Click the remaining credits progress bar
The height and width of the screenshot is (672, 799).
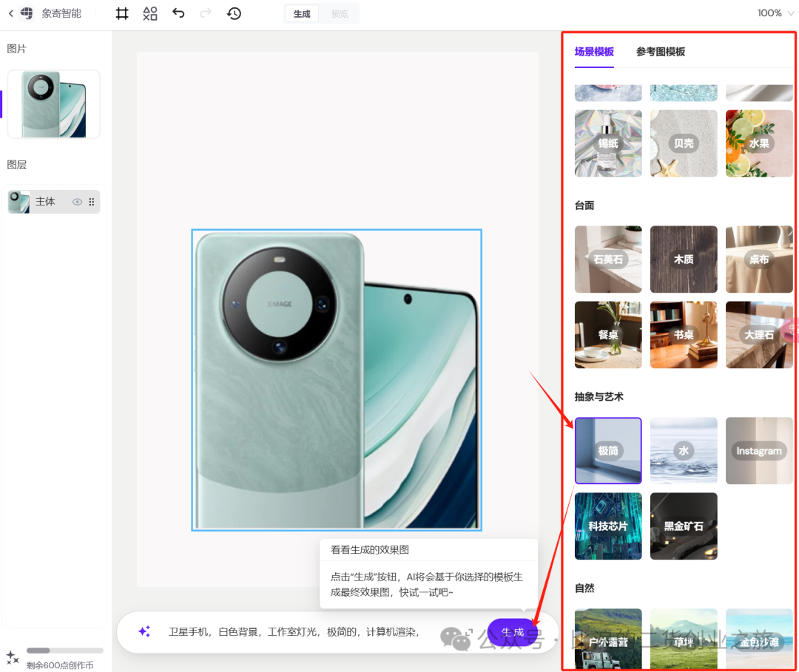point(65,651)
